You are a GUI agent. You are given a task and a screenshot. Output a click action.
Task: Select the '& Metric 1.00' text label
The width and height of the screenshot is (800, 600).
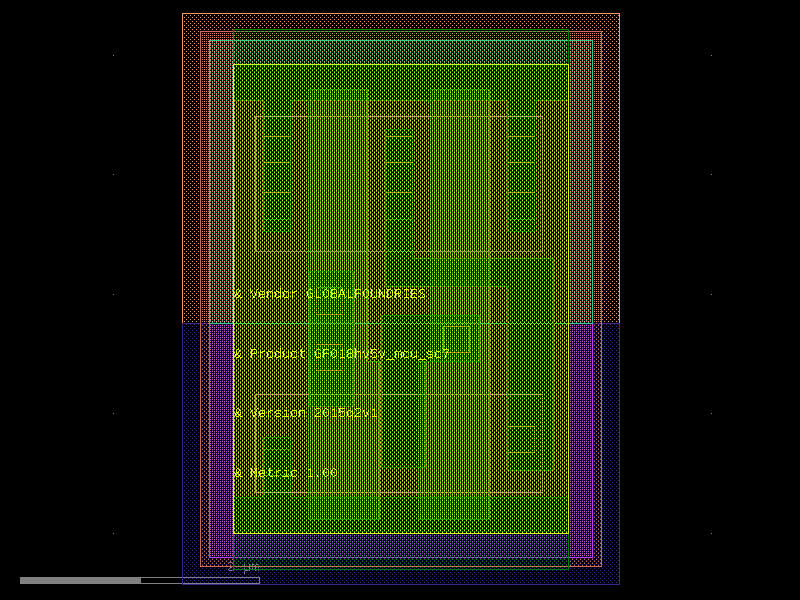[x=285, y=472]
